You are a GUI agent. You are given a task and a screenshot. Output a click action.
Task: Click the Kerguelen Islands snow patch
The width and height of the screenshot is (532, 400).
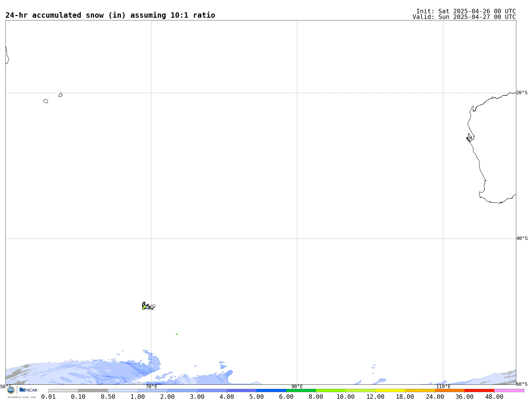tap(145, 307)
